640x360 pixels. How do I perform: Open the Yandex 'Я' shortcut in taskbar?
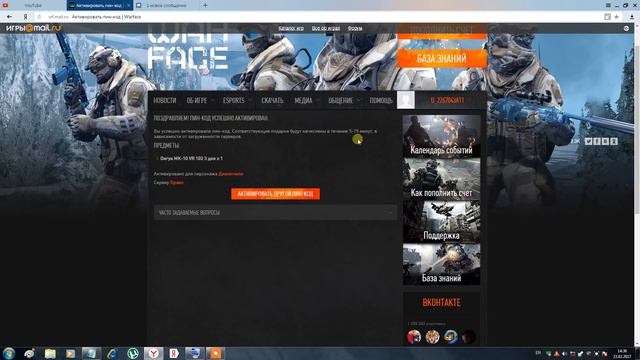[174, 353]
